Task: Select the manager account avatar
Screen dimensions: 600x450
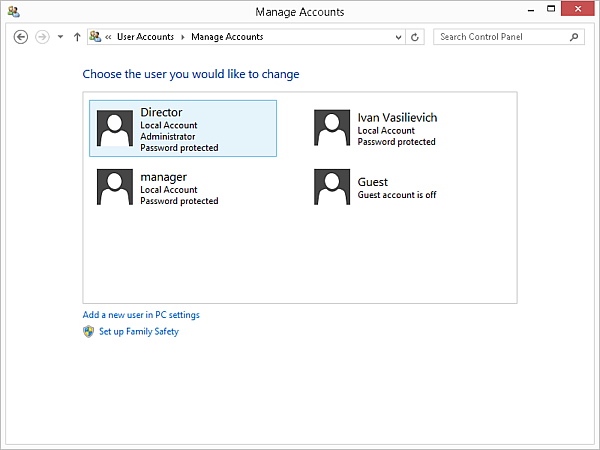Action: pyautogui.click(x=115, y=187)
